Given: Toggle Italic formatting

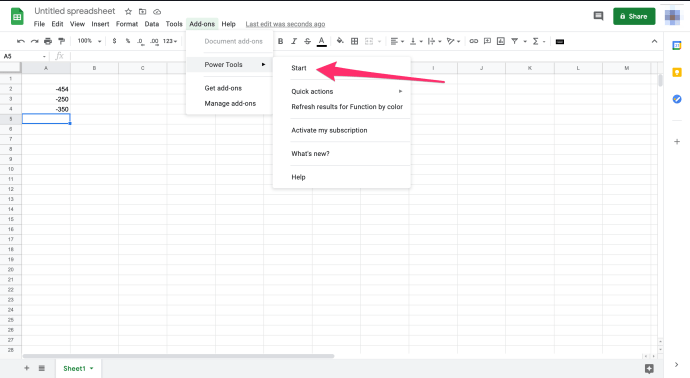Looking at the screenshot, I should tap(294, 41).
